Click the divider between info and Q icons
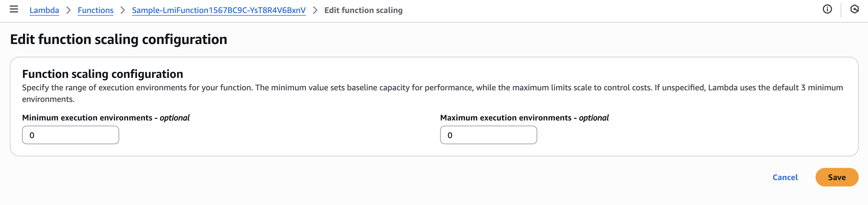Screen dimensions: 868x205 [841, 10]
